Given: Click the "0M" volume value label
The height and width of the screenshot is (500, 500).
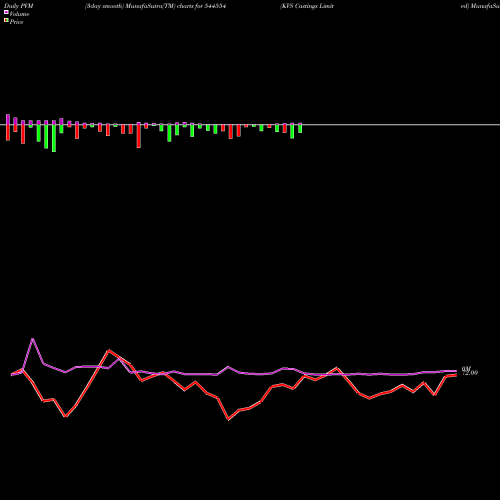Looking at the screenshot, I should 466,368.
